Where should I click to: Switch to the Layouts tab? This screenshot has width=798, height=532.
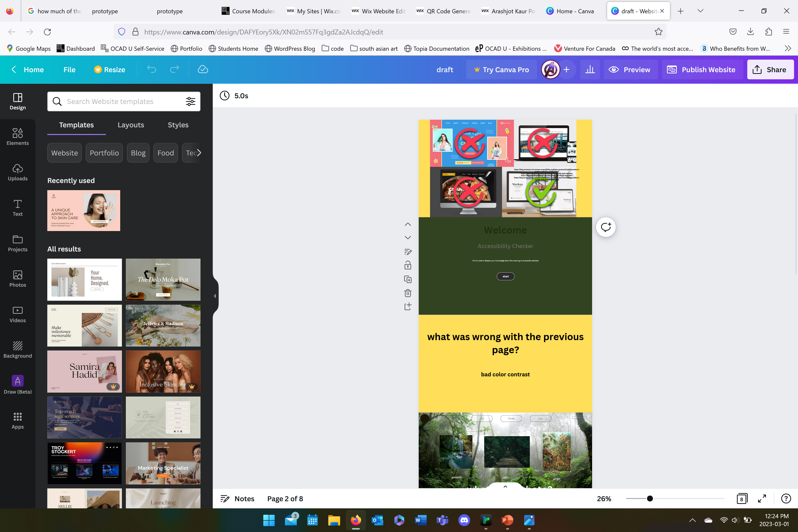pyautogui.click(x=131, y=125)
